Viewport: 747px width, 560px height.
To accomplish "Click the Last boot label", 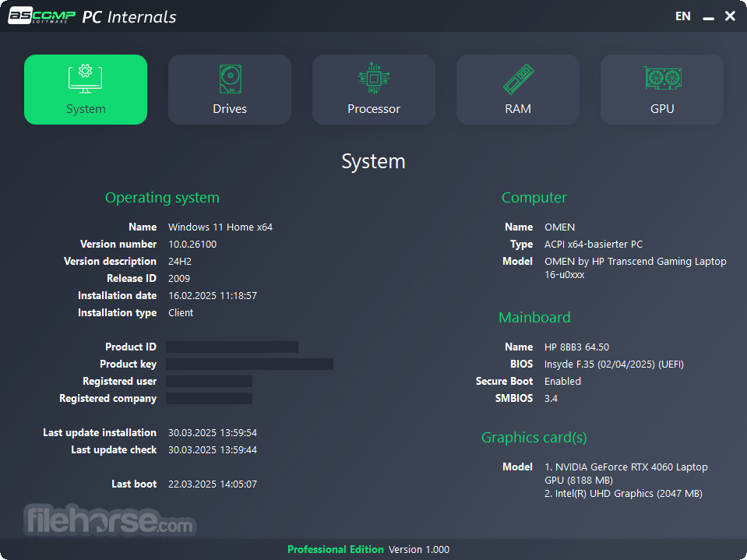I will coord(134,484).
